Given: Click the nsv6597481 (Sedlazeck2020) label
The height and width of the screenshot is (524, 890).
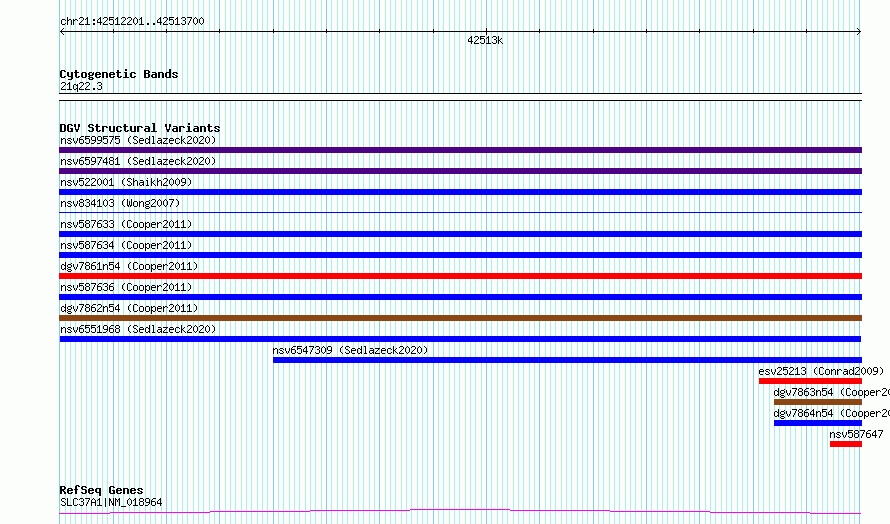Looking at the screenshot, I should coord(138,161).
